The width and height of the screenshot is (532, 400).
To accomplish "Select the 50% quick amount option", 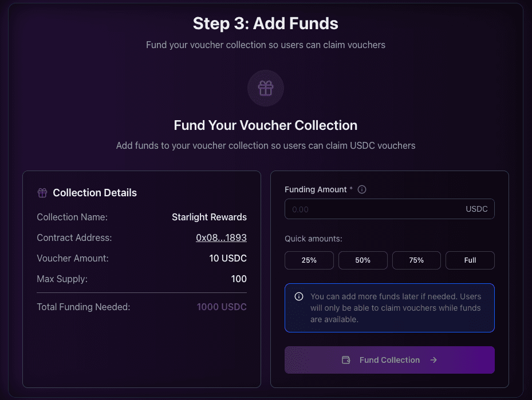I will (362, 260).
